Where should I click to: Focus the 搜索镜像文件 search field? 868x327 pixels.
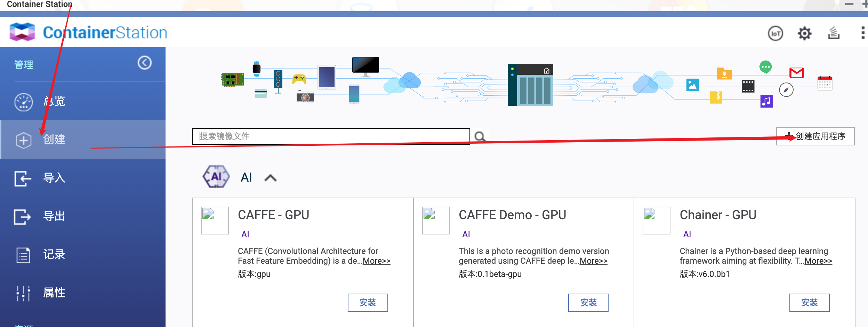click(331, 136)
